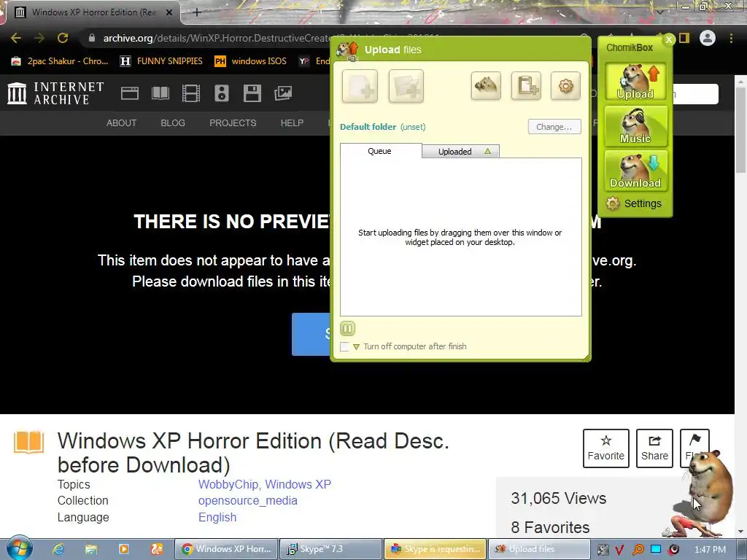
Task: Launch Internet Explorer from taskbar
Action: (58, 549)
